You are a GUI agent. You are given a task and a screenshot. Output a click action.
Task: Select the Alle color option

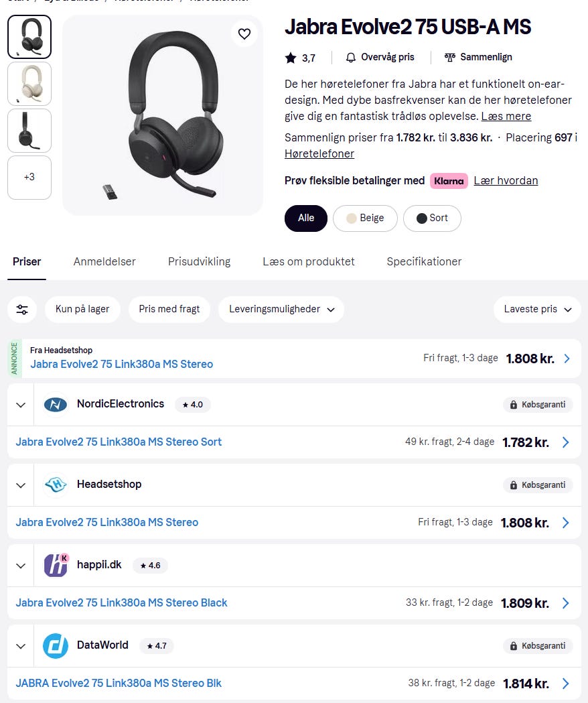[306, 218]
